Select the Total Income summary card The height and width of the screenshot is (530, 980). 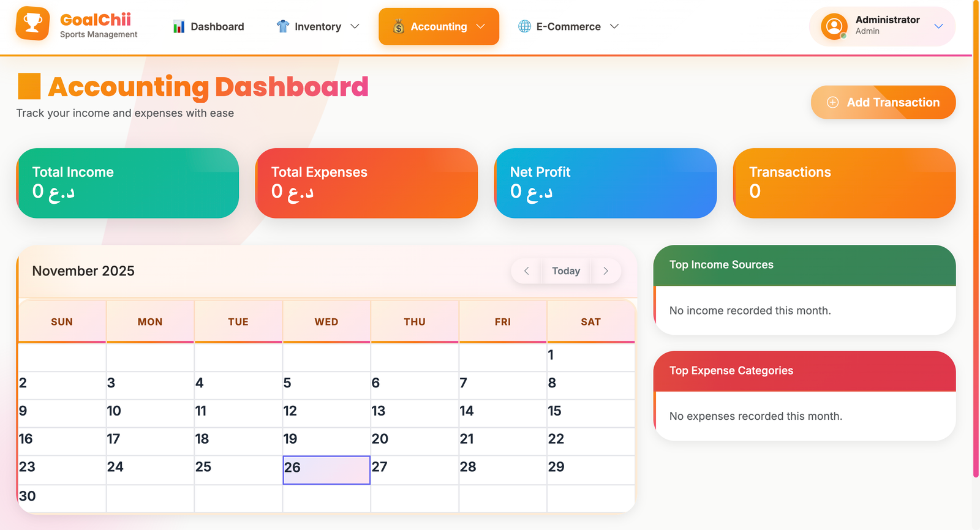pos(127,183)
